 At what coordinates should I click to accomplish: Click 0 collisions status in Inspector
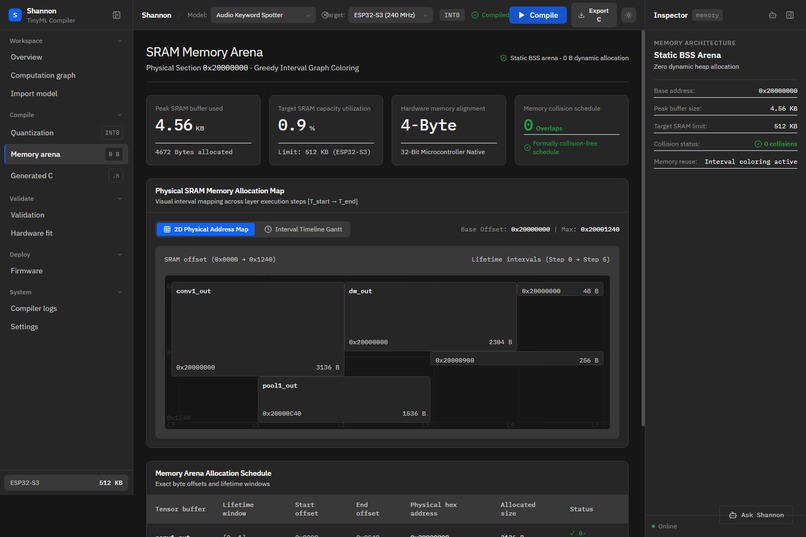click(776, 144)
